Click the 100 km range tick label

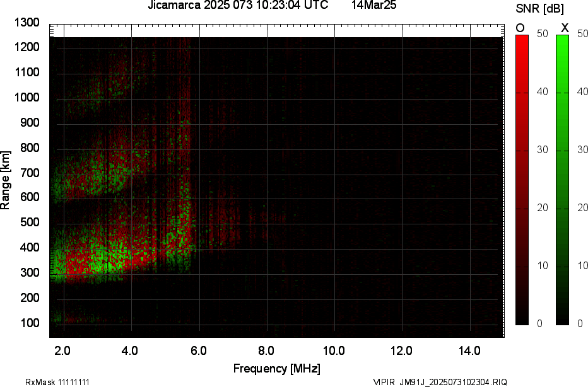(30, 323)
